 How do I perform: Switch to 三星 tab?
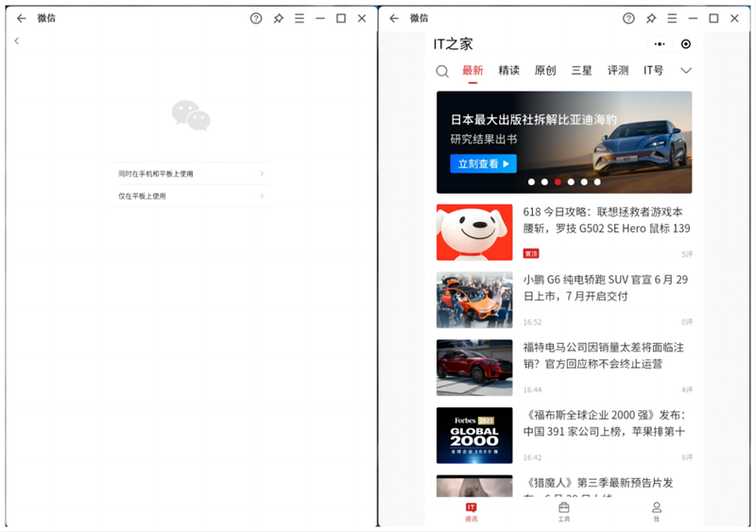coord(581,71)
